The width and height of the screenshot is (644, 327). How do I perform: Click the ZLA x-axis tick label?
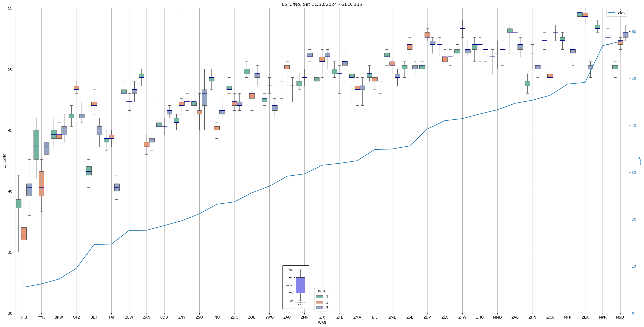pyautogui.click(x=585, y=317)
